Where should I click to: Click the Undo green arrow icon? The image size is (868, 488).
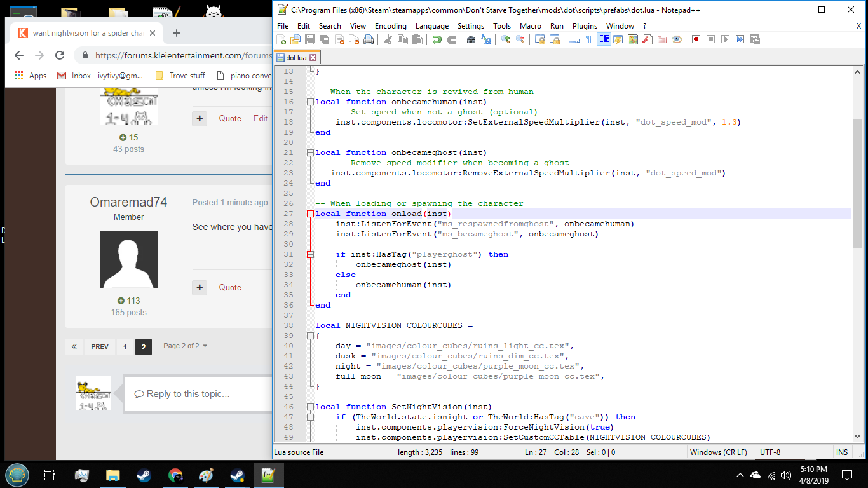[x=437, y=39]
